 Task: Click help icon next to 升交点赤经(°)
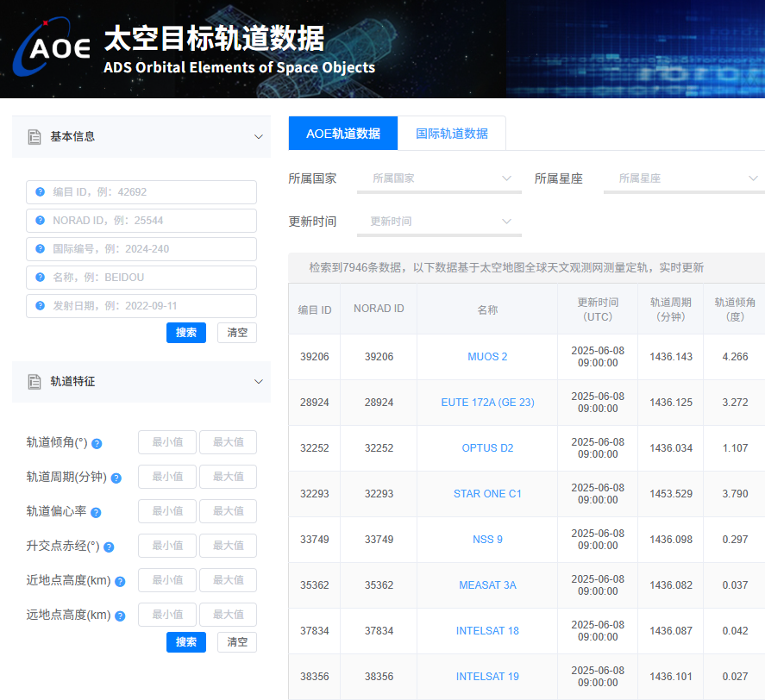coord(109,547)
